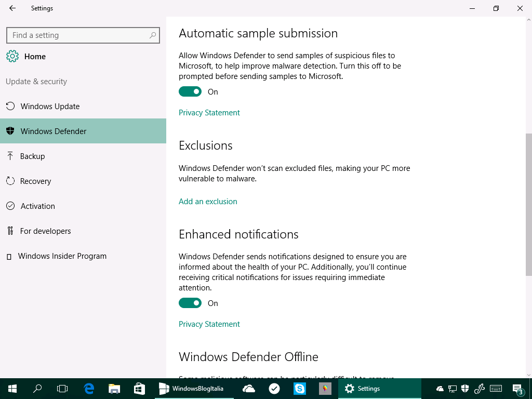Open taskbar search magnifier
Screen dimensions: 532x399
[37, 389]
